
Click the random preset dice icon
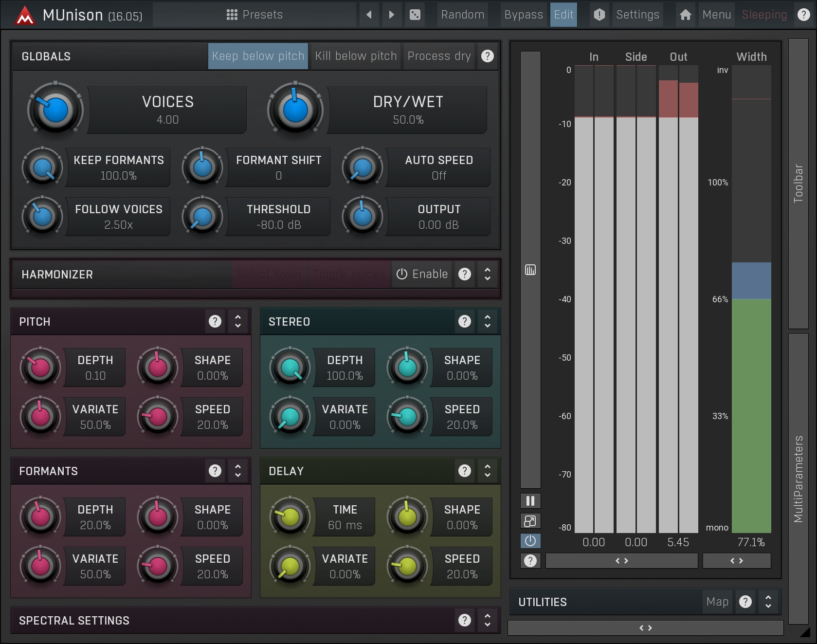415,15
